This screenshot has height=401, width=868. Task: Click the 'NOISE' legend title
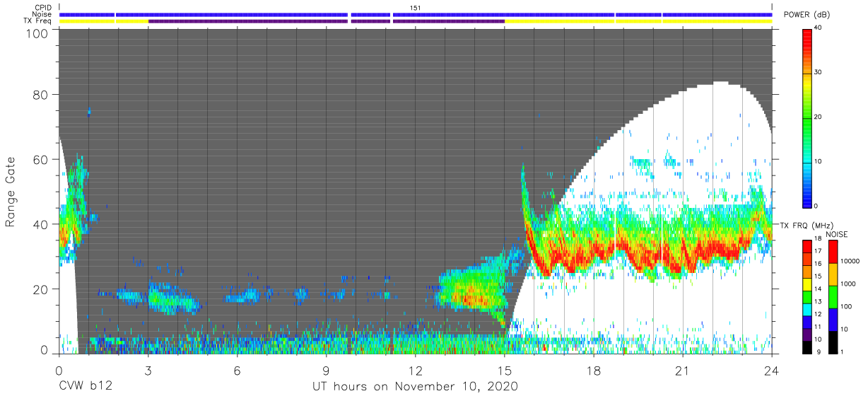pyautogui.click(x=836, y=234)
